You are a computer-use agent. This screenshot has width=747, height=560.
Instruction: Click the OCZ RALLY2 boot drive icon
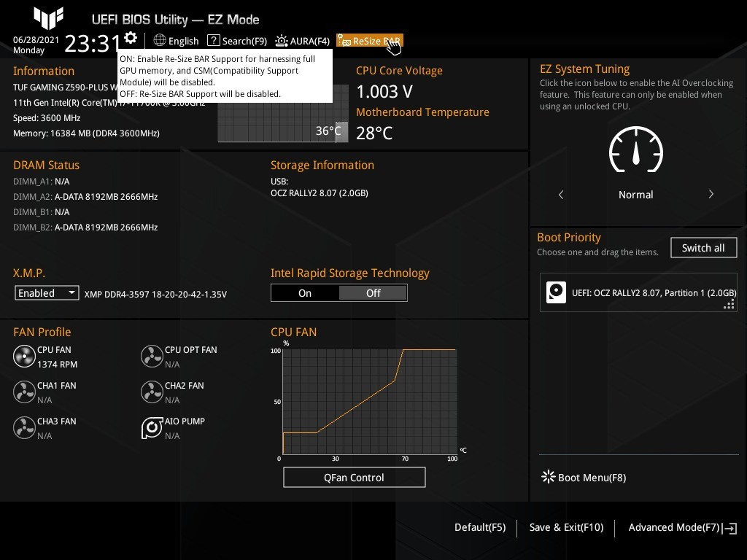pos(556,292)
